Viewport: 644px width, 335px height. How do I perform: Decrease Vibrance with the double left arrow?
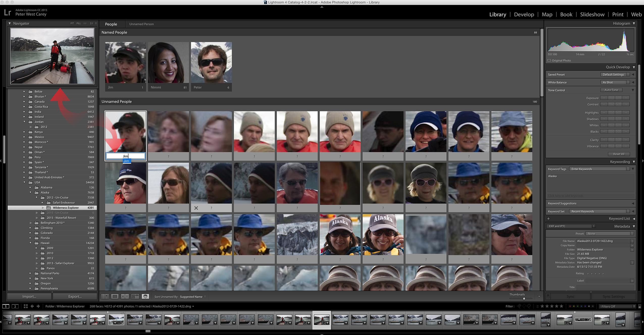(x=604, y=146)
